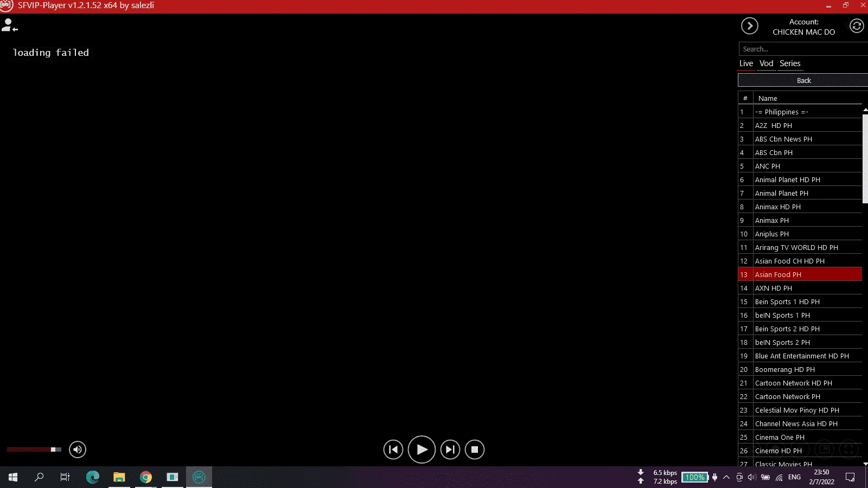Viewport: 868px width, 488px height.
Task: Open system volume tray icon
Action: pyautogui.click(x=752, y=477)
